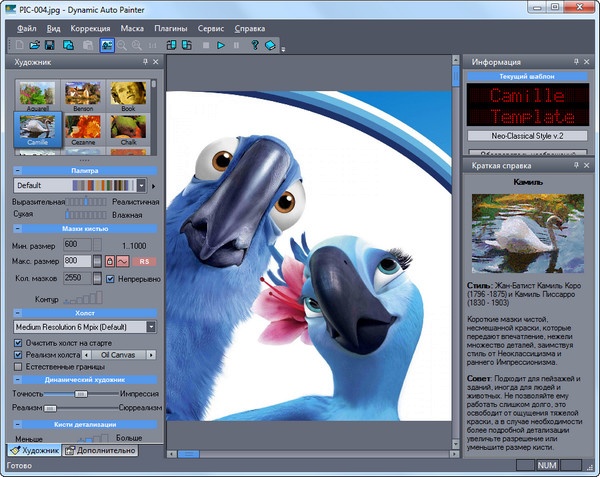This screenshot has width=600, height=477.
Task: Click the Open file folder icon
Action: tap(35, 46)
